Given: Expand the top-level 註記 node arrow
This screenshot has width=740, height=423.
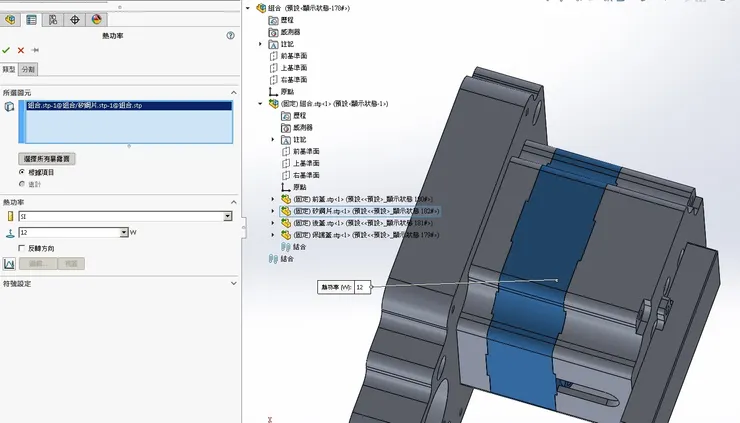Looking at the screenshot, I should pyautogui.click(x=260, y=44).
